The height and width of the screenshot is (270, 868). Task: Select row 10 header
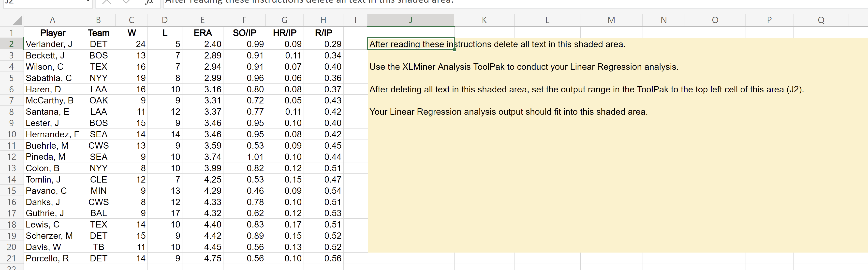12,134
